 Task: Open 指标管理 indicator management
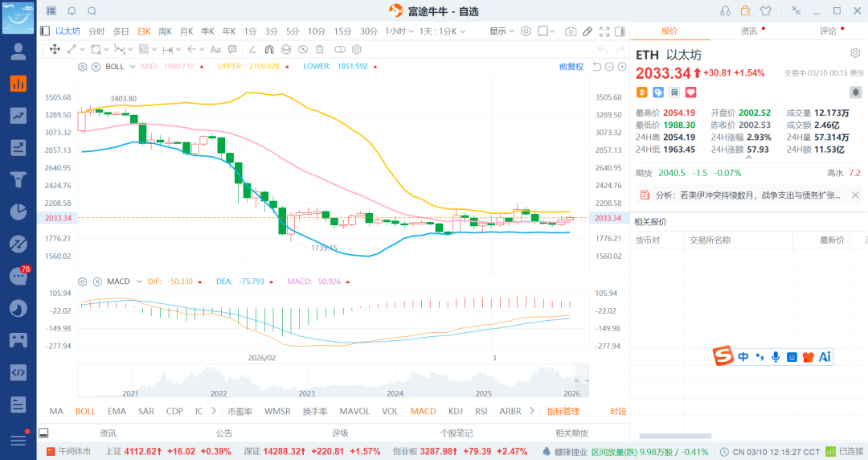(563, 411)
